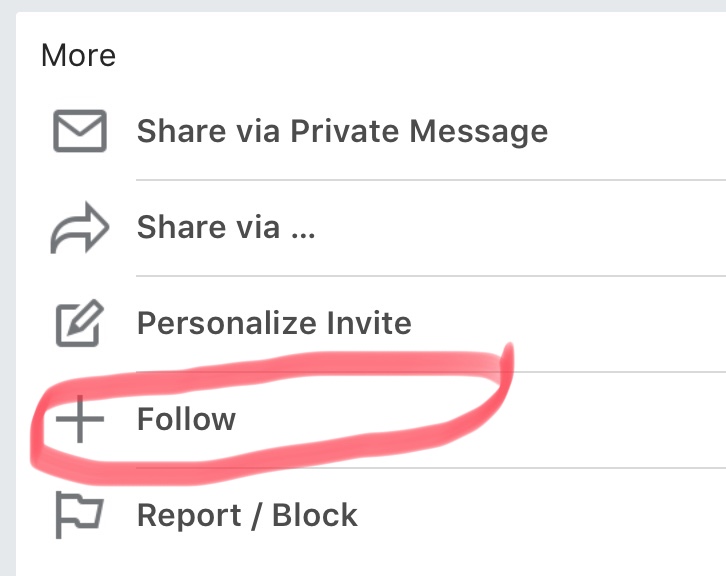
Task: Click the envelope icon for private message
Action: pos(80,131)
